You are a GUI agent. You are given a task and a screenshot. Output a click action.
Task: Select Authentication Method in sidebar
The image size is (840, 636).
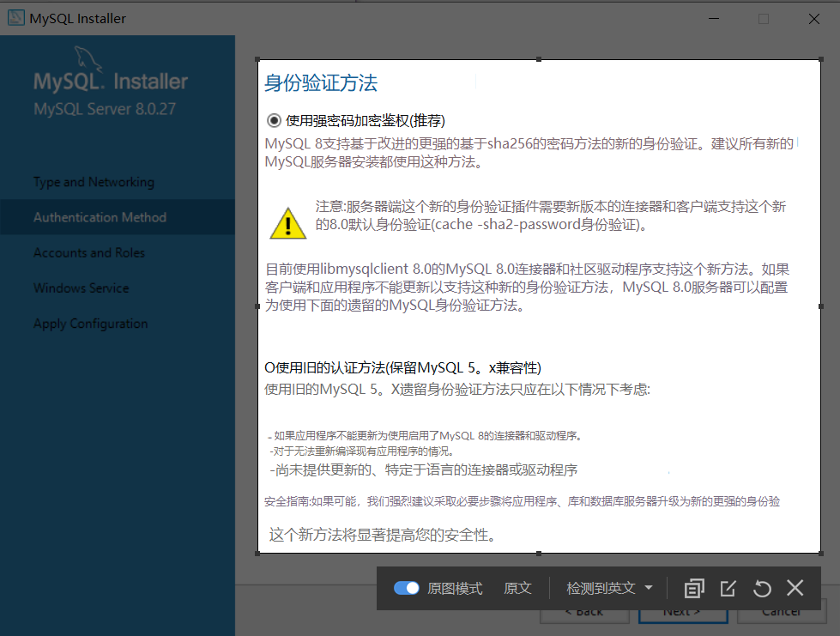[x=100, y=217]
